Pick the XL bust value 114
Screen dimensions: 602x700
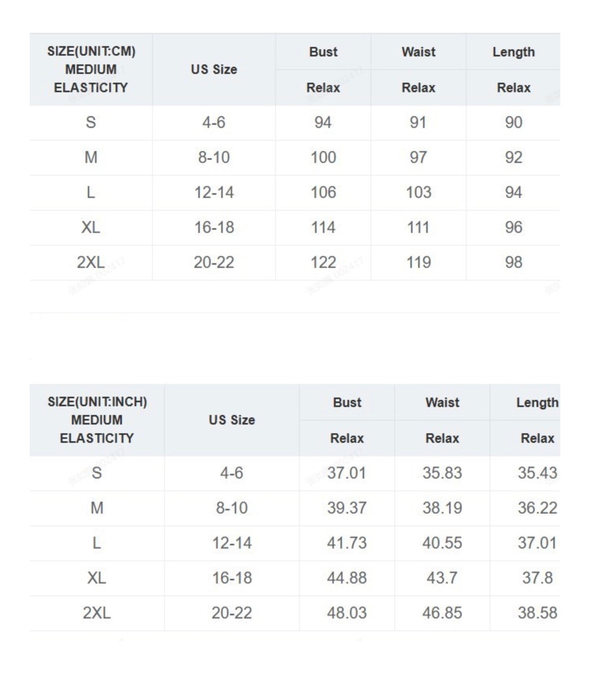pyautogui.click(x=323, y=227)
